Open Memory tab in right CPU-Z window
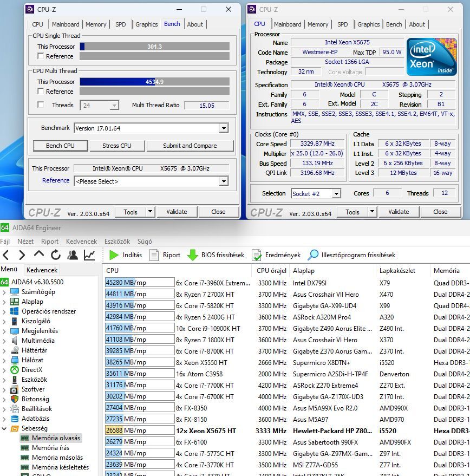 318,24
